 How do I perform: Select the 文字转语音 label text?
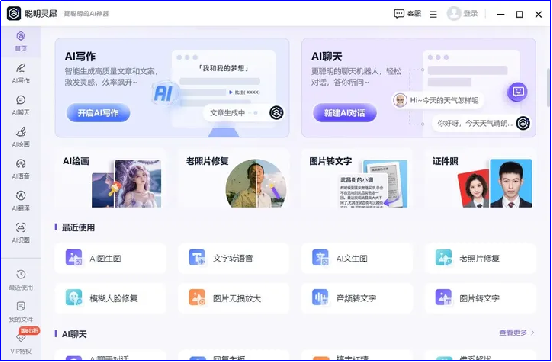[x=233, y=258]
